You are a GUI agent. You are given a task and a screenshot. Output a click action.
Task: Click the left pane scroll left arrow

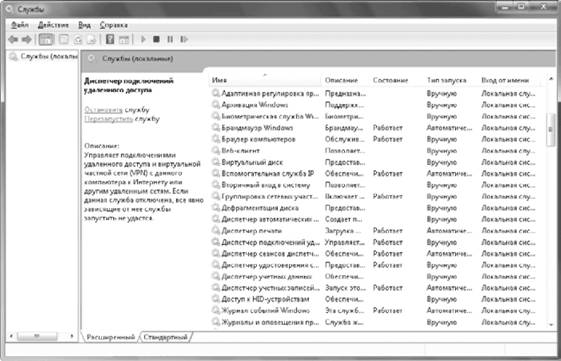click(x=11, y=336)
